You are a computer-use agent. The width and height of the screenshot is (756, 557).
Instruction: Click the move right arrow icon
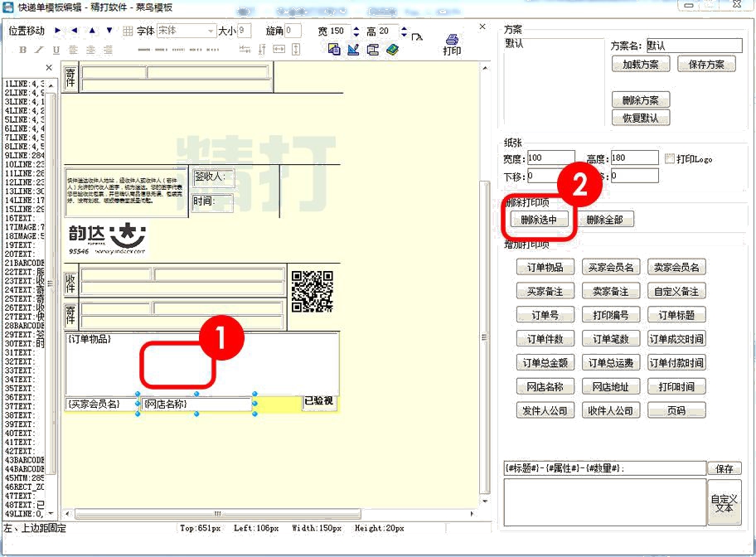[58, 31]
